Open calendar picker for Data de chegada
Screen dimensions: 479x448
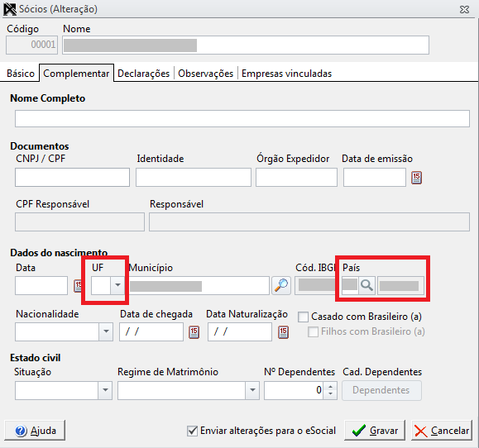[194, 332]
